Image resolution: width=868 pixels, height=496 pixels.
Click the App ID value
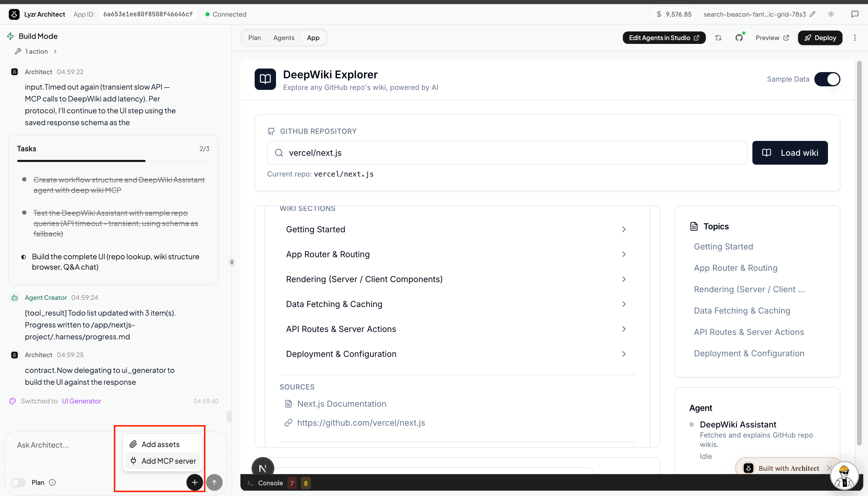[148, 14]
